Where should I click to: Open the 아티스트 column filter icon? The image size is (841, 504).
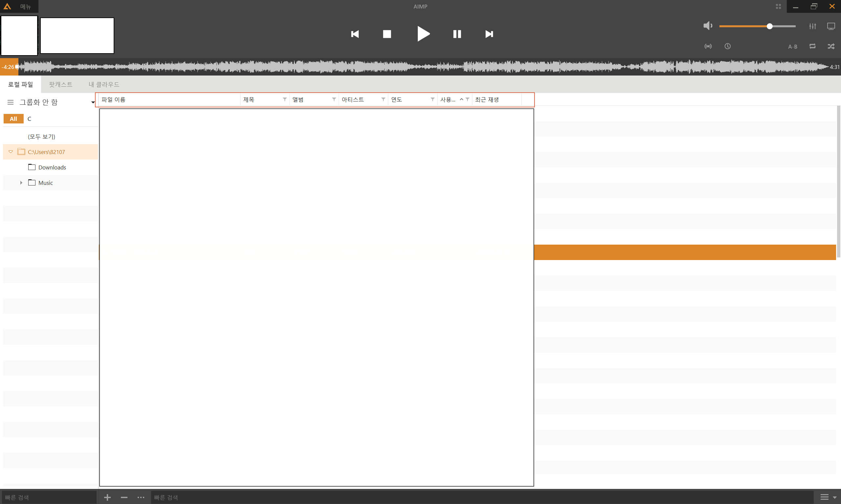click(x=383, y=99)
